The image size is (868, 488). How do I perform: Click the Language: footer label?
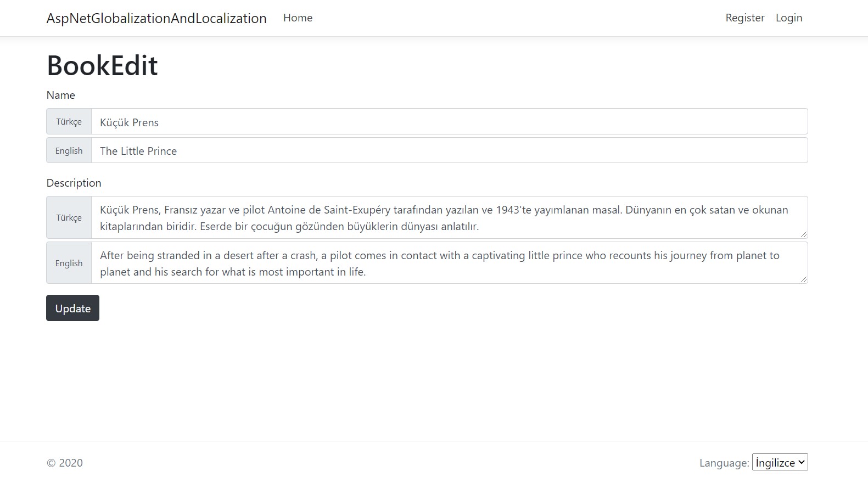click(x=724, y=463)
